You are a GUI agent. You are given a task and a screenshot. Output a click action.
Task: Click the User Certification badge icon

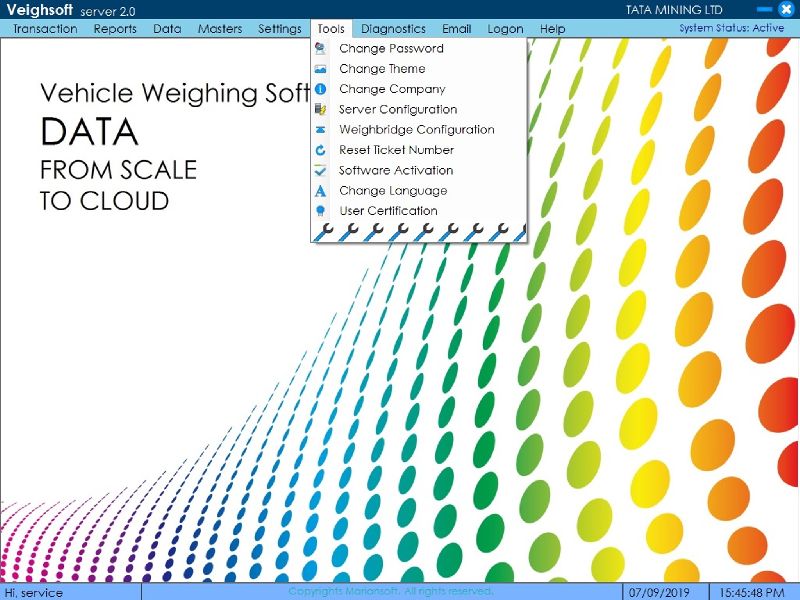point(320,211)
